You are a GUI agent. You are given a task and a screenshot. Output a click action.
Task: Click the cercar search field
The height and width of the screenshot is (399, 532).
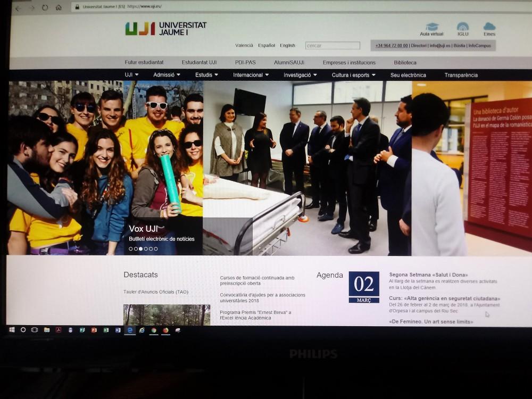[332, 46]
